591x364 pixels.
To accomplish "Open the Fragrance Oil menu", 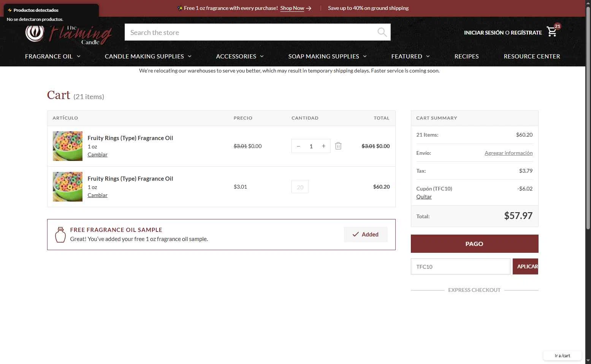I will click(x=49, y=56).
